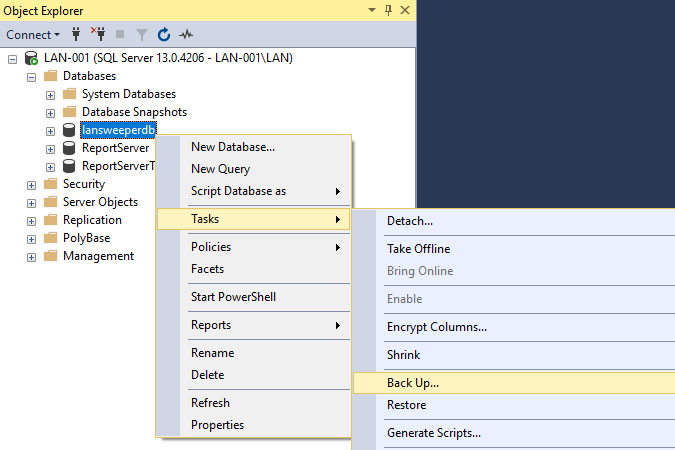This screenshot has height=450, width=675.
Task: Collapse the Databases tree node
Action: click(32, 76)
